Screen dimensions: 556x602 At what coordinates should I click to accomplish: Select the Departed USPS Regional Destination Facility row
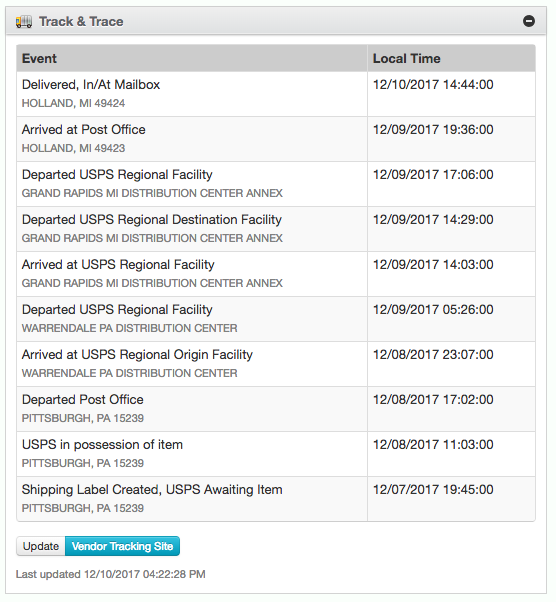click(x=276, y=229)
